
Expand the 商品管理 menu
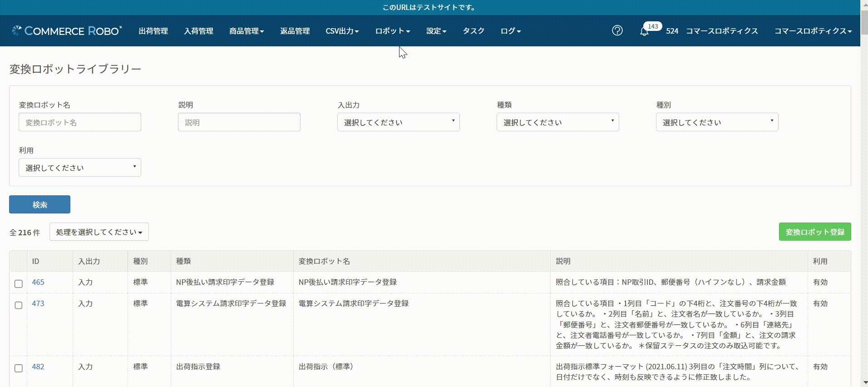(247, 31)
